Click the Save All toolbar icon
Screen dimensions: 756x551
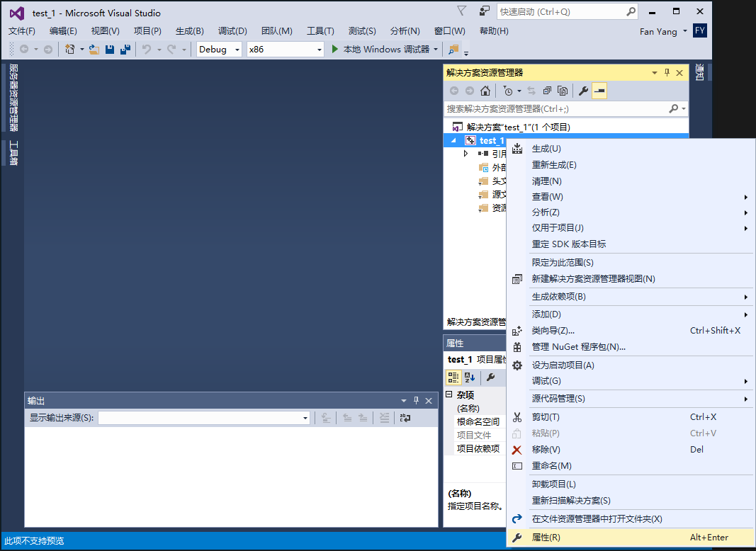tap(125, 50)
